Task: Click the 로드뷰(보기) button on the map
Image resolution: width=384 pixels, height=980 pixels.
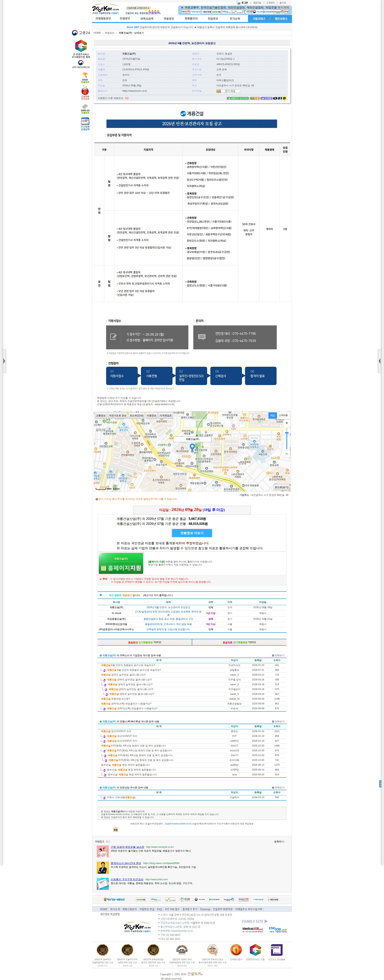Action: (281, 487)
